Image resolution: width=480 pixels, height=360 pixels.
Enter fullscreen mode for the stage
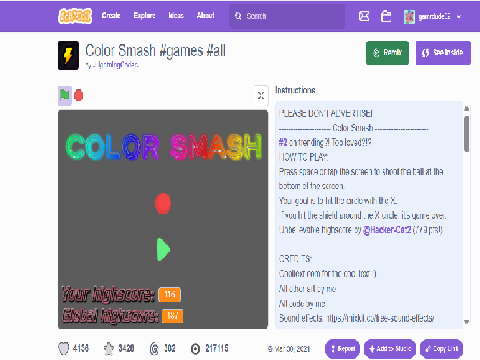(x=261, y=95)
